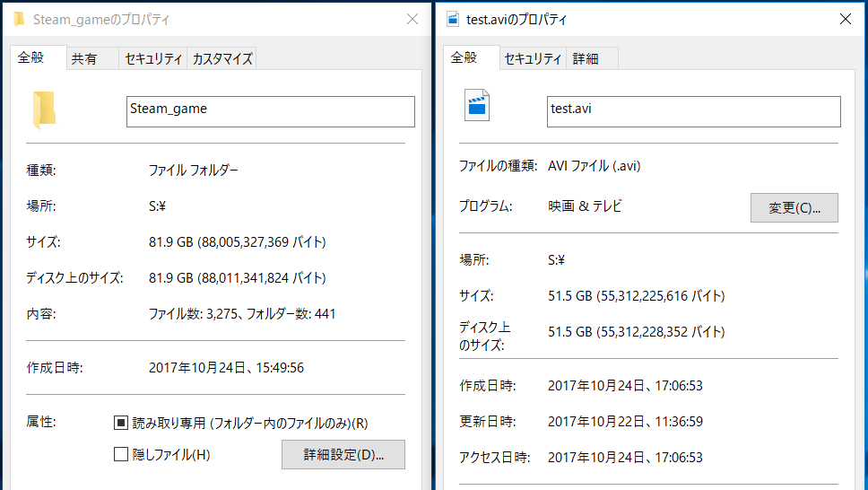This screenshot has height=490, width=868.
Task: Click the test.avi location value S:¥
Action: click(x=556, y=260)
